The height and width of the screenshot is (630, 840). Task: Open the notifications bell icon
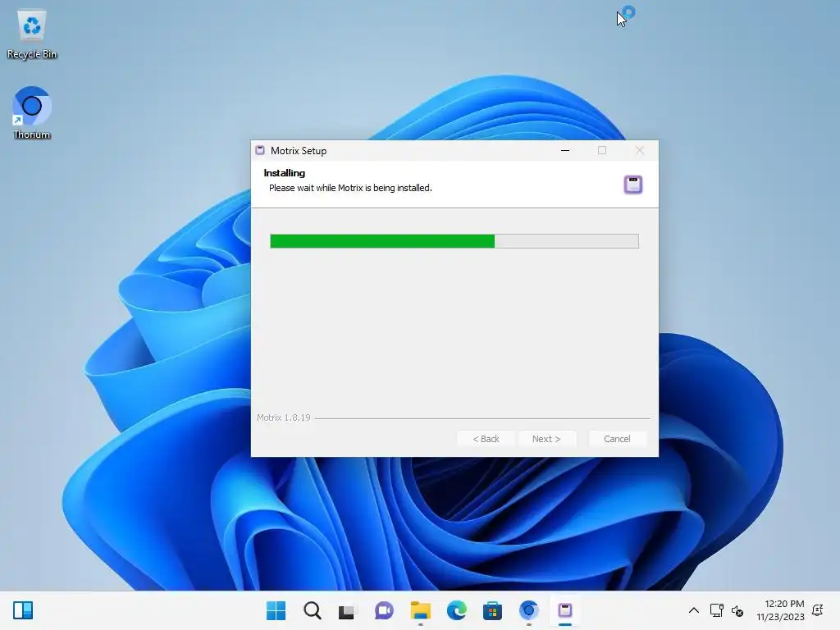pyautogui.click(x=818, y=610)
